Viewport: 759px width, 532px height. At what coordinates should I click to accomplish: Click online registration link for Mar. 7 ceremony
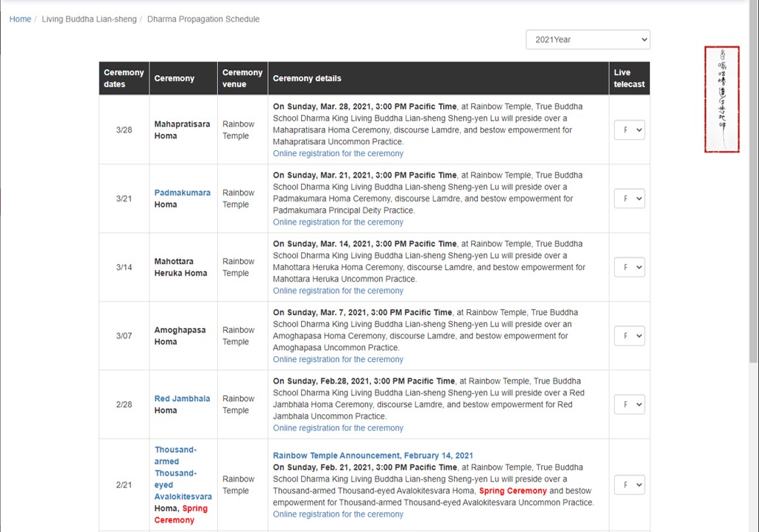(338, 360)
